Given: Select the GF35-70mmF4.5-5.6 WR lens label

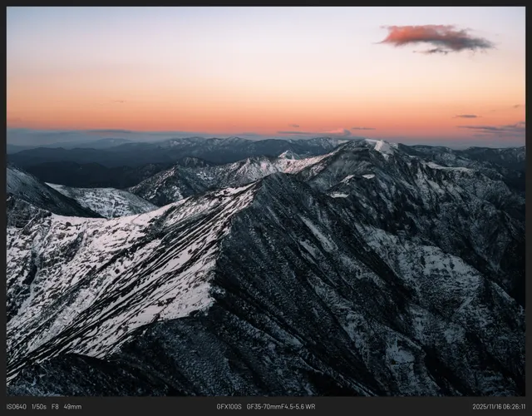Looking at the screenshot, I should (x=281, y=407).
